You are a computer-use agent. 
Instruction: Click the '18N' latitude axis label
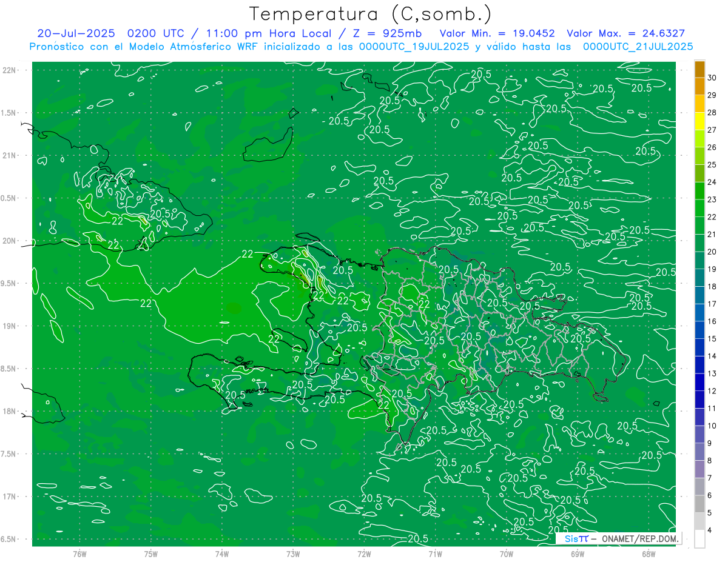point(9,411)
